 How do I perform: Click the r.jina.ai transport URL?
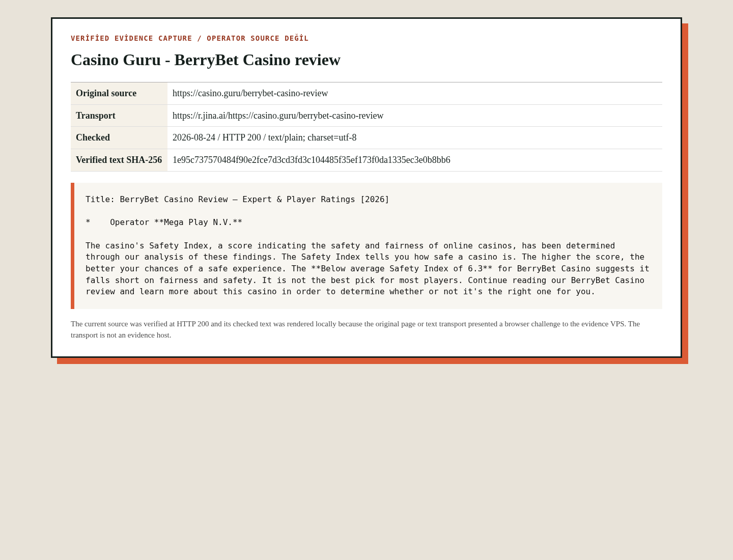coord(278,116)
